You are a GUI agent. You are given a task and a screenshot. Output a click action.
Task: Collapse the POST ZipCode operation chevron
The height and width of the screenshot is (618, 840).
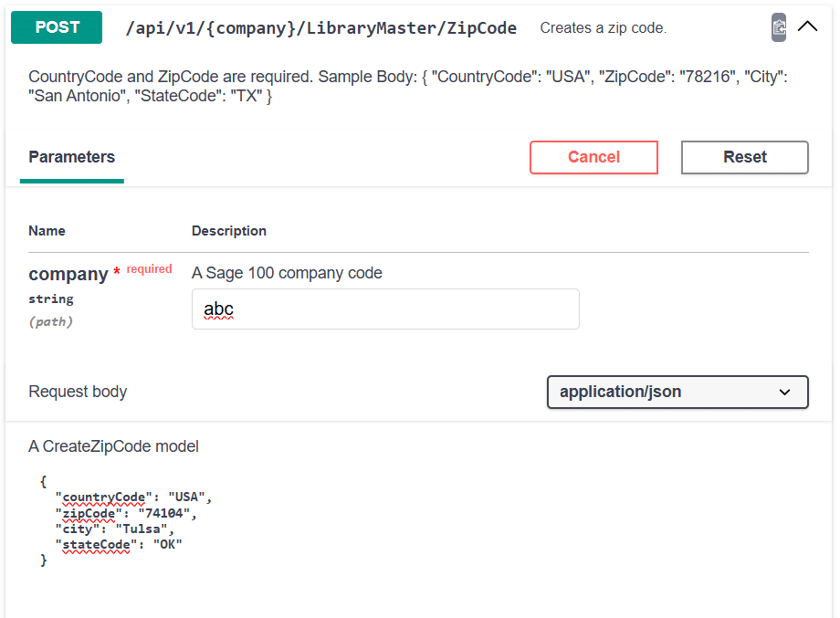click(x=807, y=26)
